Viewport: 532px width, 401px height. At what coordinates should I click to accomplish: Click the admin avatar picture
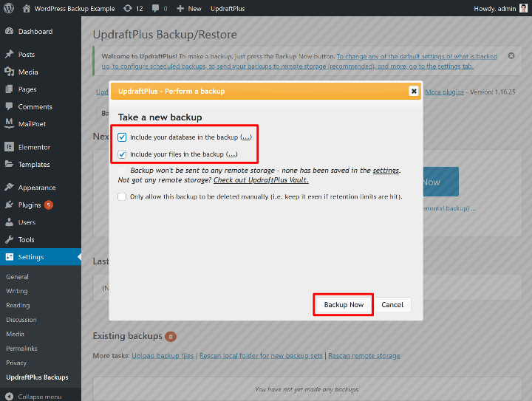[524, 8]
